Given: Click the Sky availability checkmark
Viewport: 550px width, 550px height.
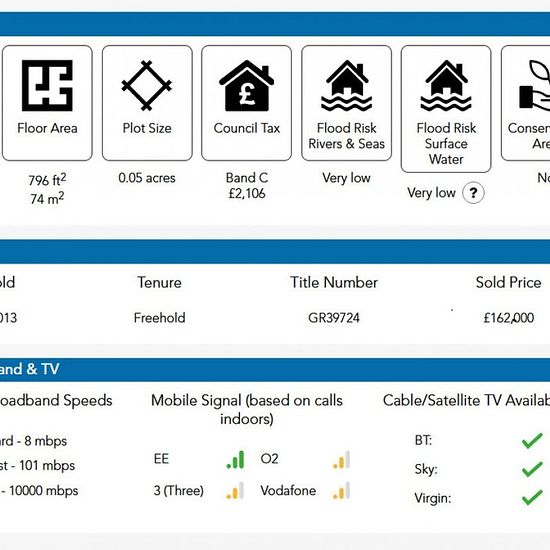Looking at the screenshot, I should [x=532, y=469].
